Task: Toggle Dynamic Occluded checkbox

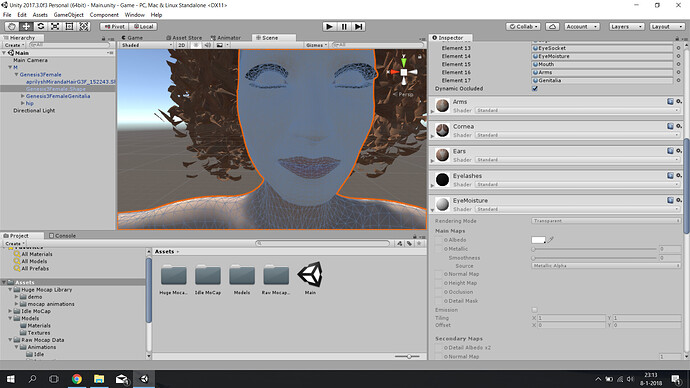Action: point(535,88)
